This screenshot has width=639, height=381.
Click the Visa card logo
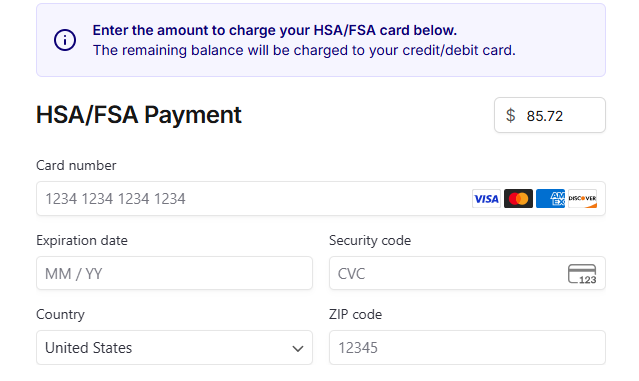(486, 198)
